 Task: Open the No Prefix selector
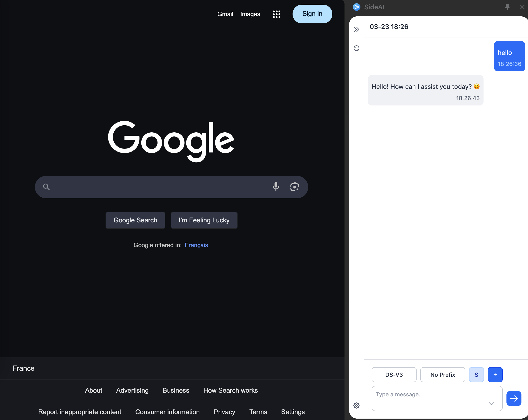click(443, 375)
